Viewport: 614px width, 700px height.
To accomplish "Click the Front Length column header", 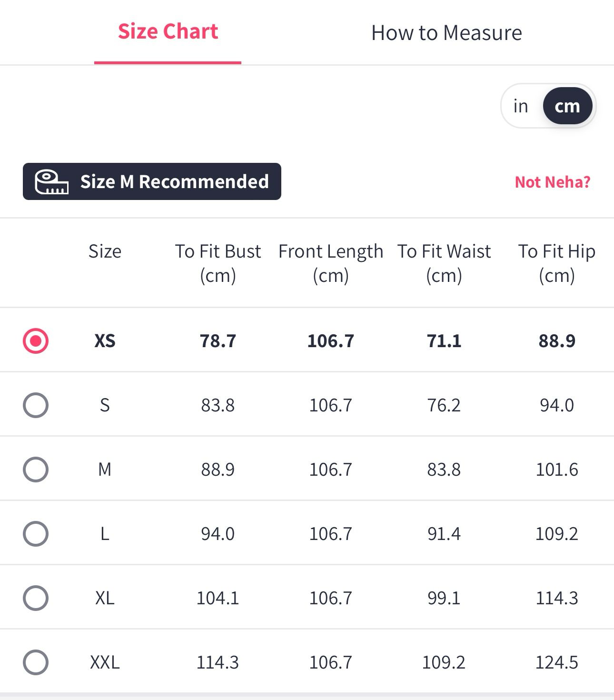I will (x=331, y=263).
